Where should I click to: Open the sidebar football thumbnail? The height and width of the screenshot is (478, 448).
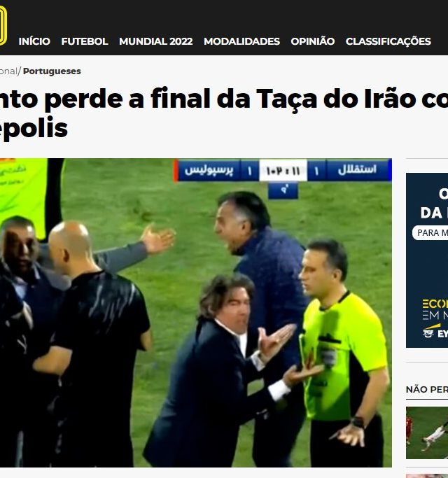(427, 433)
